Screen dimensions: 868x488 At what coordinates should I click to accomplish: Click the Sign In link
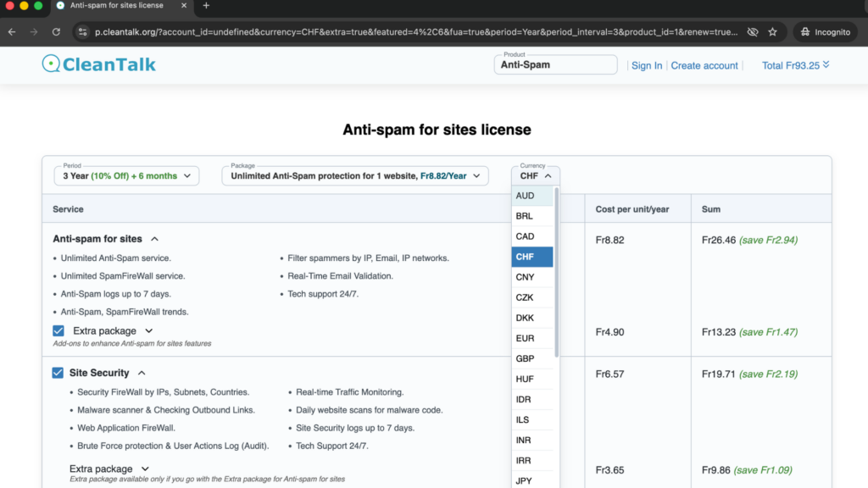tap(647, 65)
